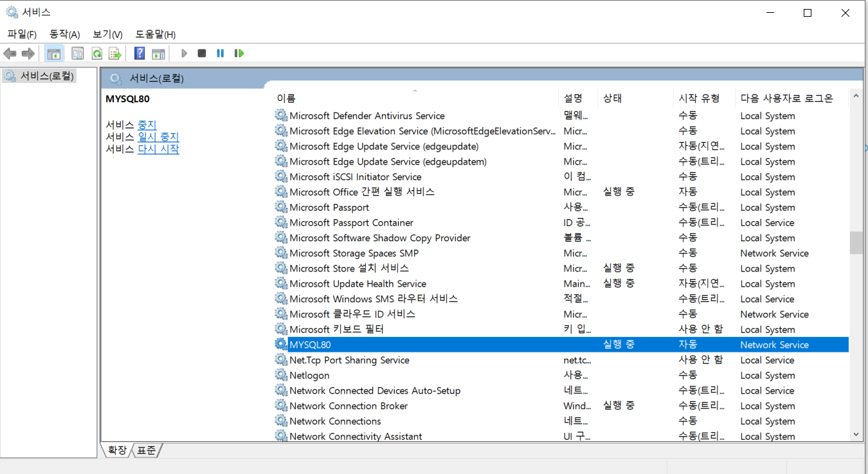Pause the service with the pause icon
The width and height of the screenshot is (868, 474).
click(220, 53)
